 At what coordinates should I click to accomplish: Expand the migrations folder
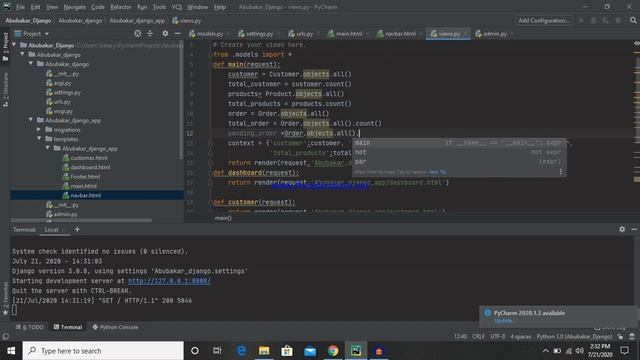click(39, 129)
